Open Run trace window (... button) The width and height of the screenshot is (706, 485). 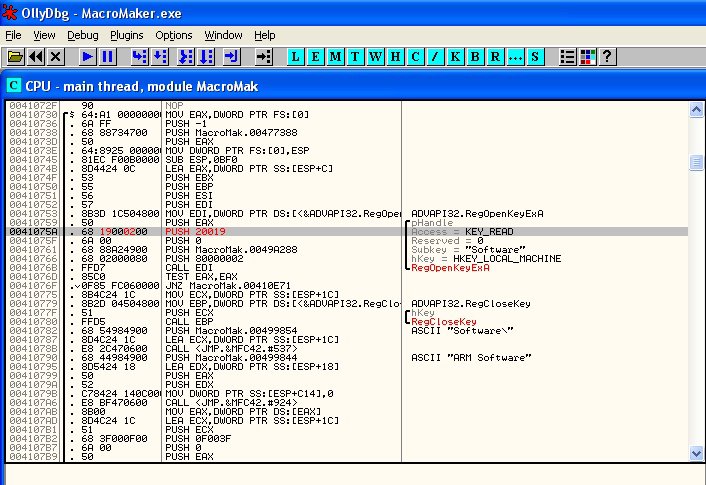coord(515,57)
